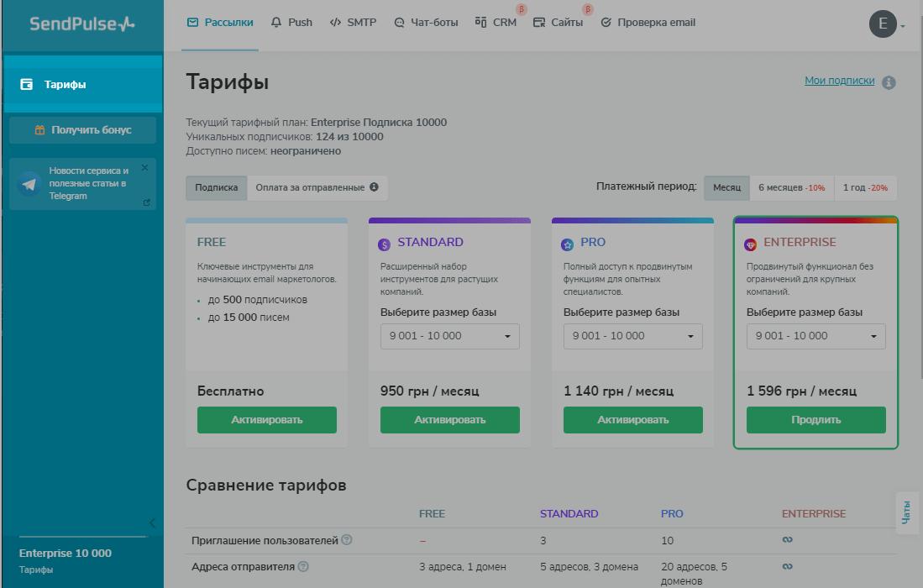Open PRO plan base size dropdown
Image resolution: width=923 pixels, height=588 pixels.
(x=632, y=336)
